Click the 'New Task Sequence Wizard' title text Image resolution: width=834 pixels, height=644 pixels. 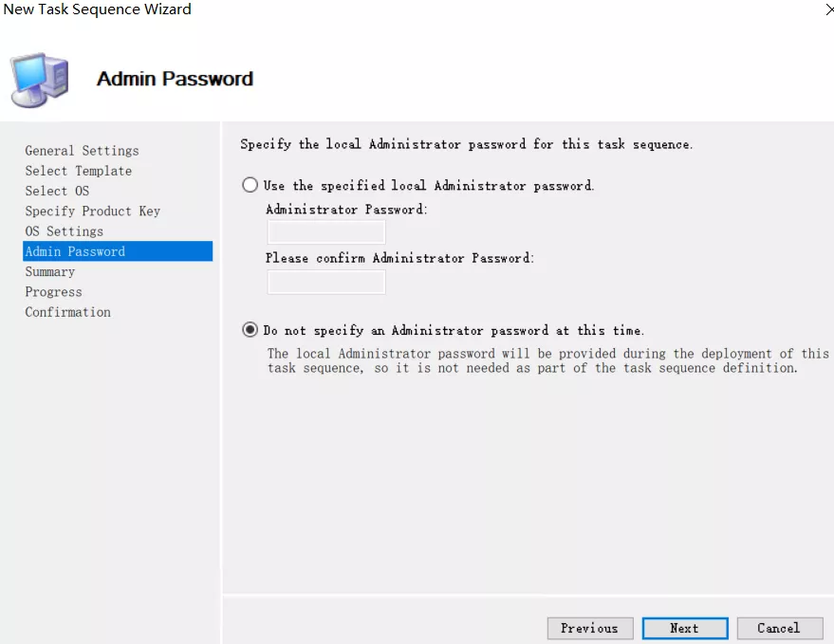(x=97, y=9)
